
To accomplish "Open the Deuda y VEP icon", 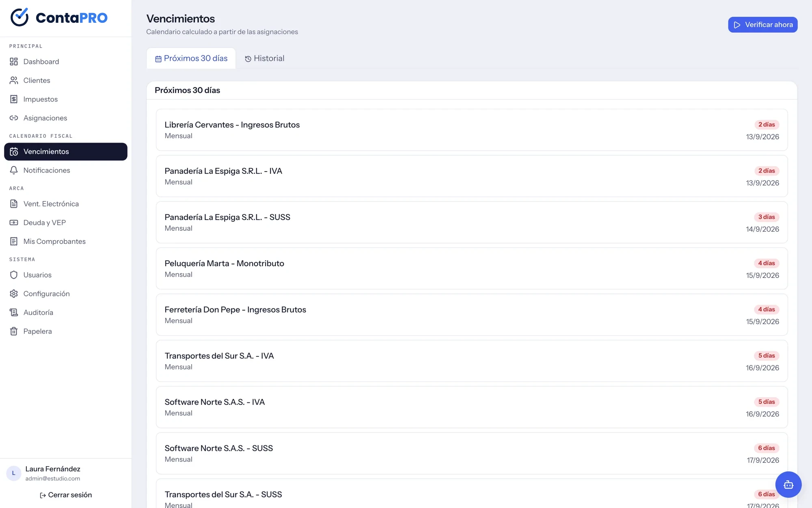I will pos(14,223).
